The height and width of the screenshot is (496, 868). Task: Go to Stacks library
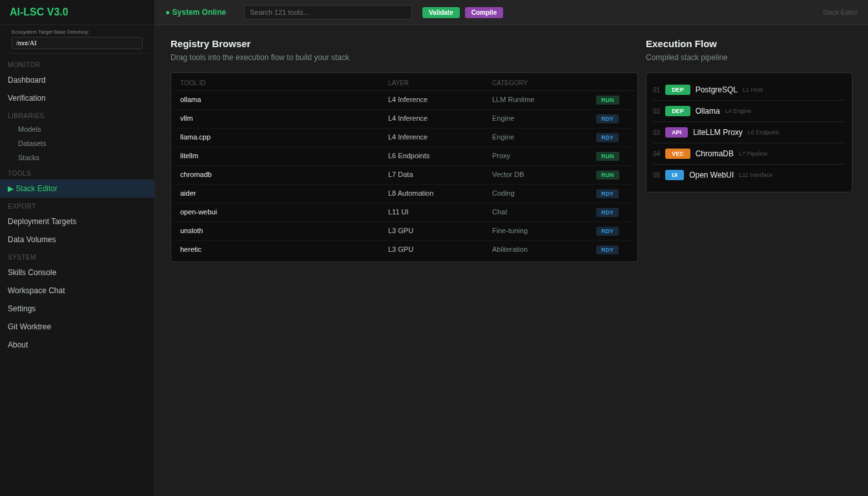pyautogui.click(x=77, y=158)
